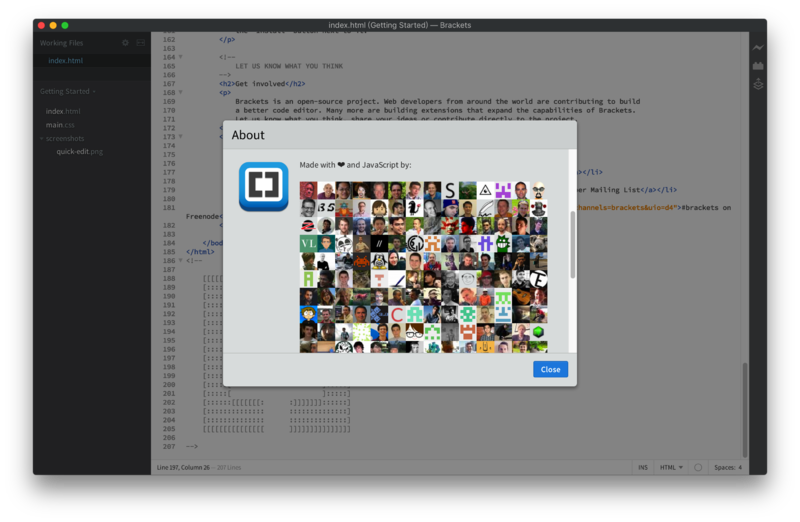Fold code at line 173 triangle
Image resolution: width=800 pixels, height=522 pixels.
coord(181,137)
